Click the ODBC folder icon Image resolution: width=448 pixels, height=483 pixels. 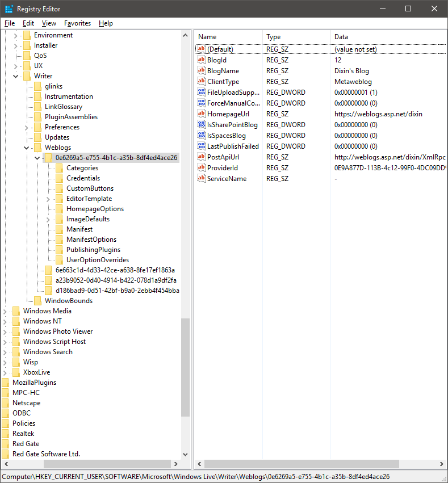pos(5,413)
